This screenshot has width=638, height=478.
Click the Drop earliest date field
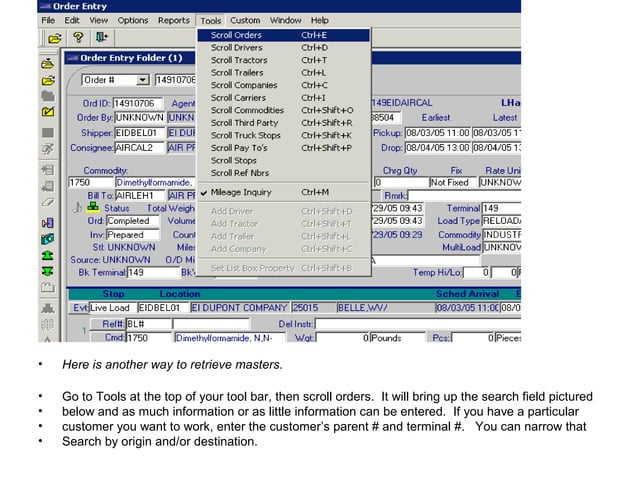[x=438, y=148]
